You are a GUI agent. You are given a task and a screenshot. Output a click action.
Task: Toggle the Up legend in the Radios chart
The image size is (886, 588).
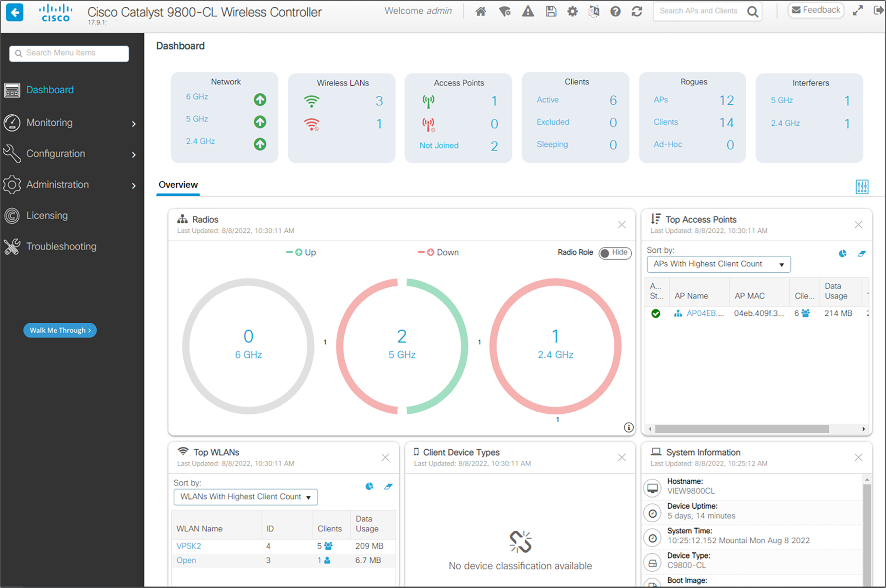[x=301, y=252]
